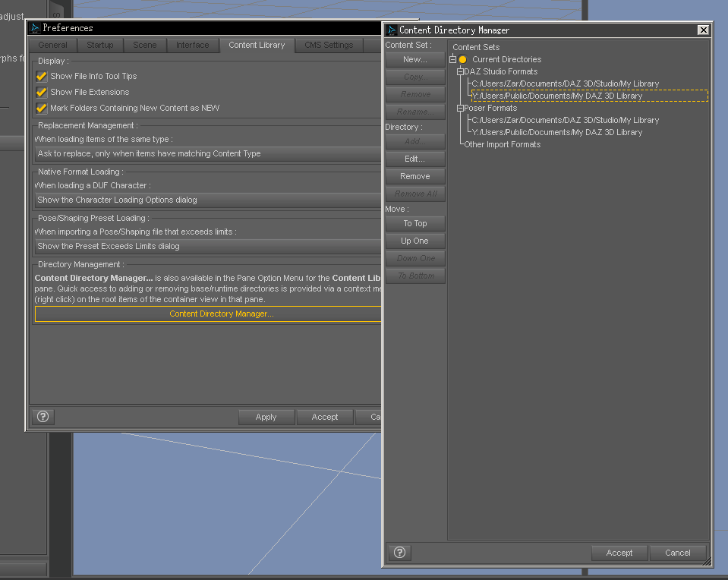Collapse the Poser Formats node
The image size is (728, 580).
coord(460,108)
